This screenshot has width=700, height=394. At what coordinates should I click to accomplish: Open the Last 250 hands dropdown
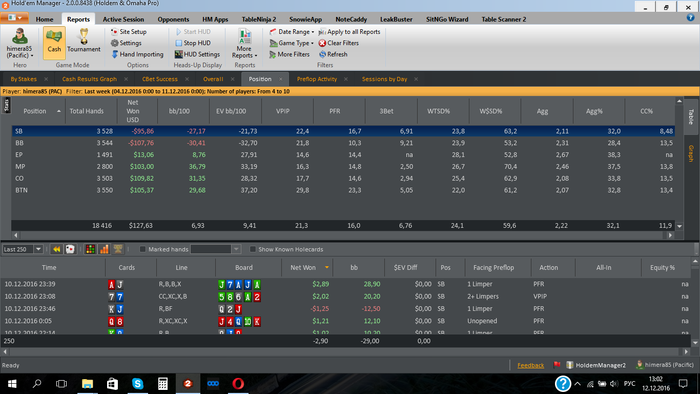[38, 249]
